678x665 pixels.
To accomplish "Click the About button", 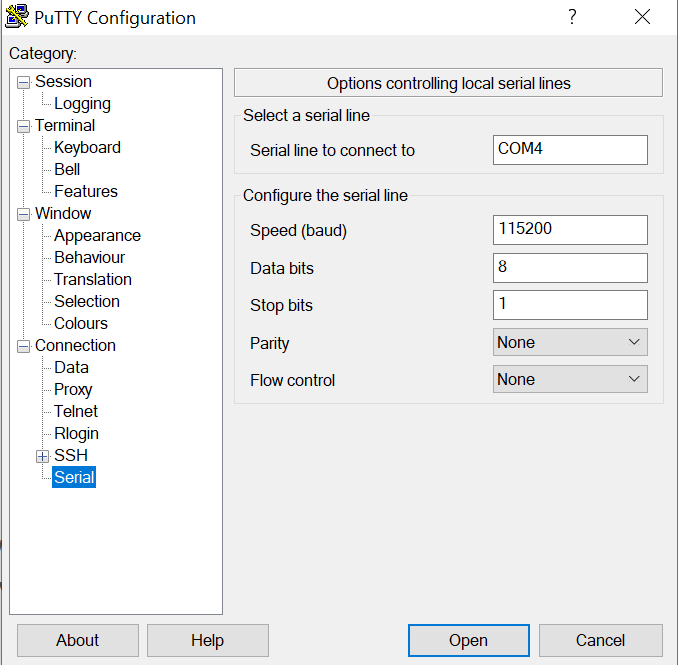I will pyautogui.click(x=78, y=640).
